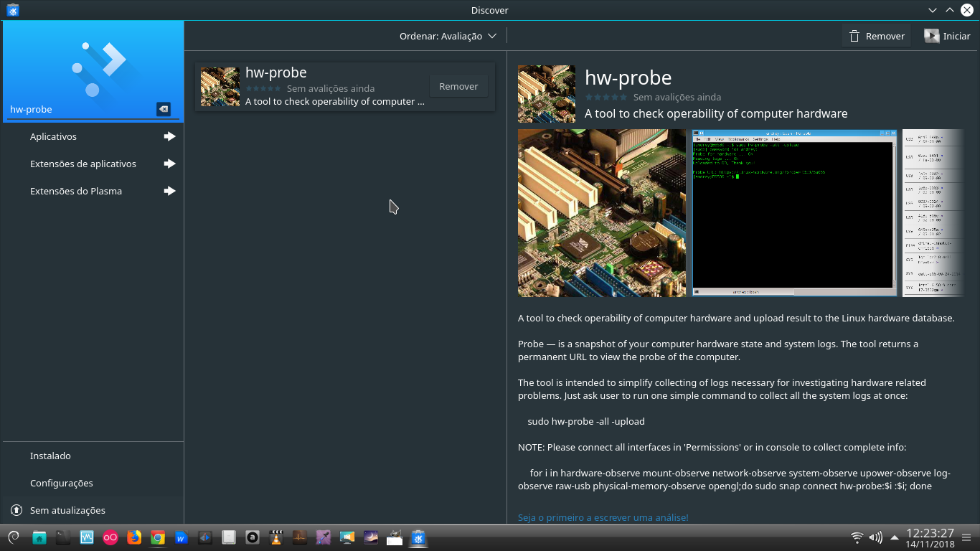Image resolution: width=980 pixels, height=551 pixels.
Task: Expand the system tray hidden icons arrow
Action: (x=893, y=537)
